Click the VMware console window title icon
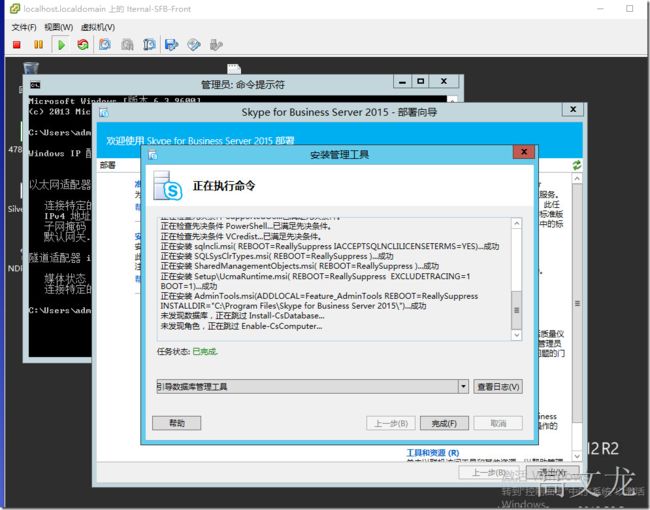The height and width of the screenshot is (510, 650). (x=15, y=8)
